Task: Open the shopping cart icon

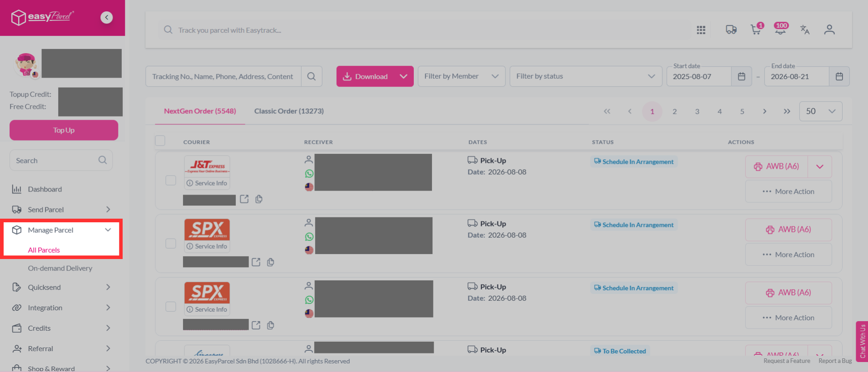Action: pos(756,29)
